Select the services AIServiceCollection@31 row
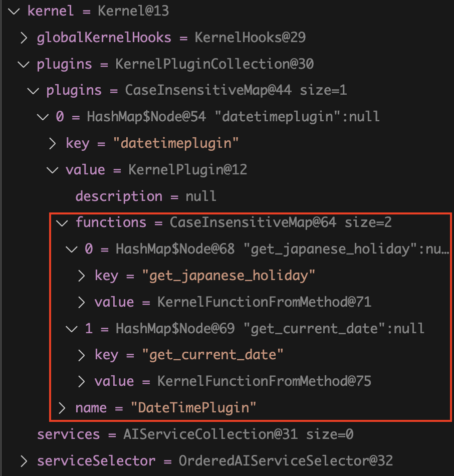 click(x=195, y=434)
